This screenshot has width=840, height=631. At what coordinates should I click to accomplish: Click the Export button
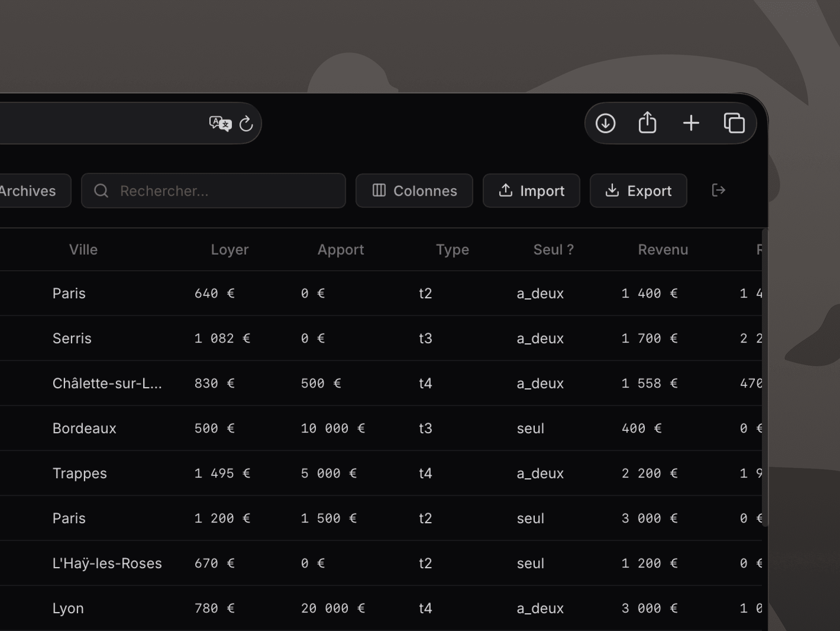[x=638, y=191]
